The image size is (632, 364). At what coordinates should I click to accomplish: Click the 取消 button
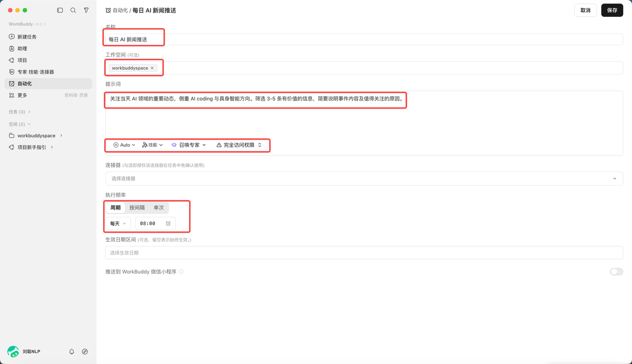586,10
